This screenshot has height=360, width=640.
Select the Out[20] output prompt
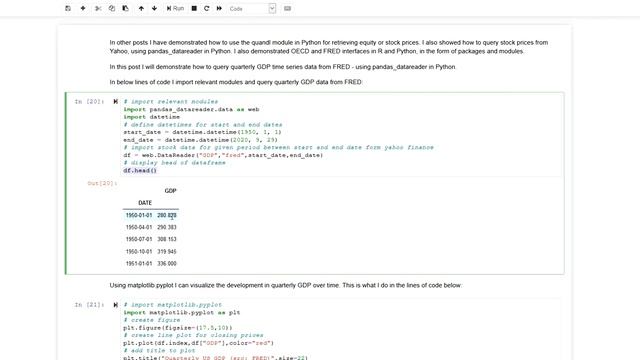pyautogui.click(x=102, y=183)
